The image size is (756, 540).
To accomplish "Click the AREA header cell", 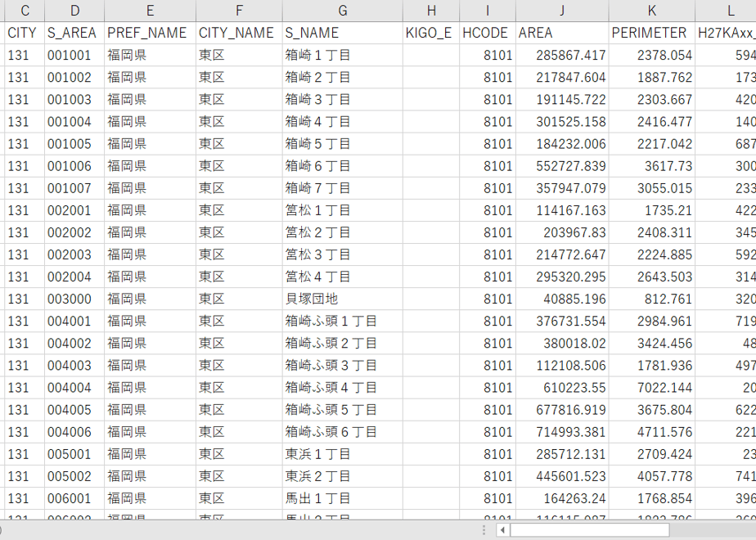I will pos(562,33).
